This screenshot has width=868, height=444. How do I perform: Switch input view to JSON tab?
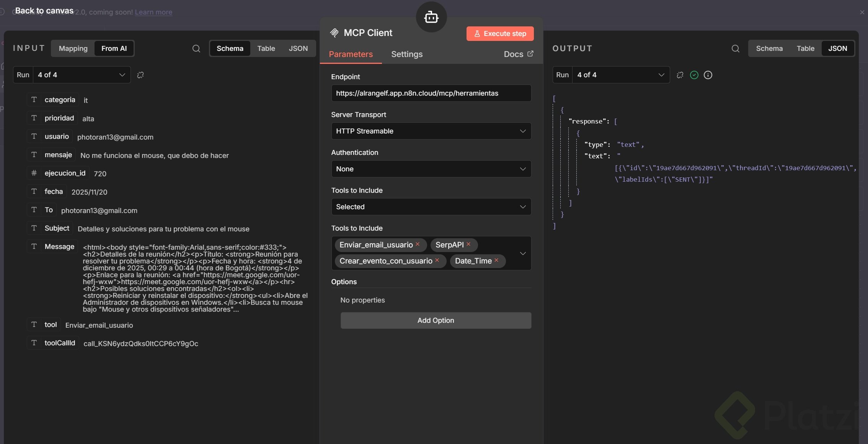pyautogui.click(x=298, y=49)
